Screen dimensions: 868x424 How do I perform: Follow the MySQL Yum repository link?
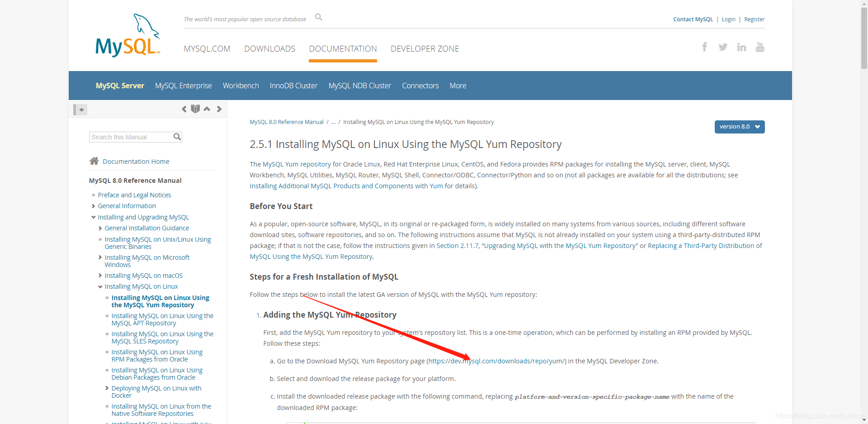pos(297,164)
